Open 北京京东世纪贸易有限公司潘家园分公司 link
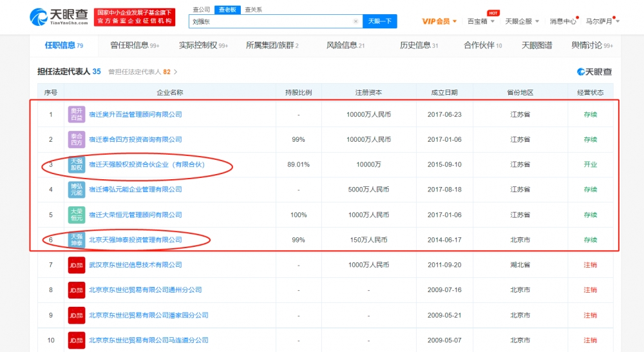The height and width of the screenshot is (352, 644). [x=149, y=315]
